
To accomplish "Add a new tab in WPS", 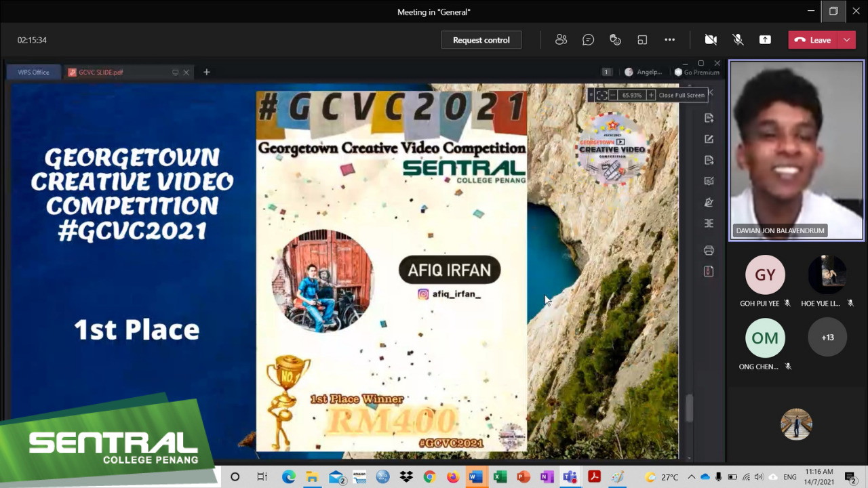I will (207, 73).
